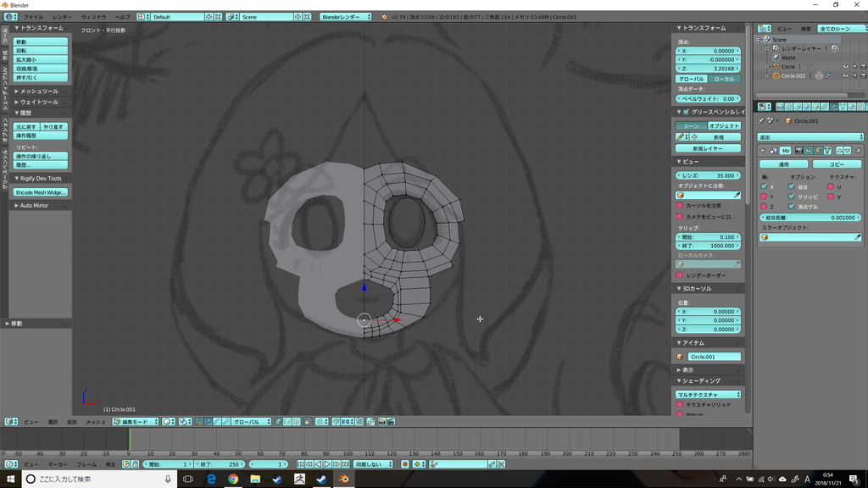Viewport: 868px width, 488px height.
Task: Click the 回転 tool button
Action: tap(41, 51)
